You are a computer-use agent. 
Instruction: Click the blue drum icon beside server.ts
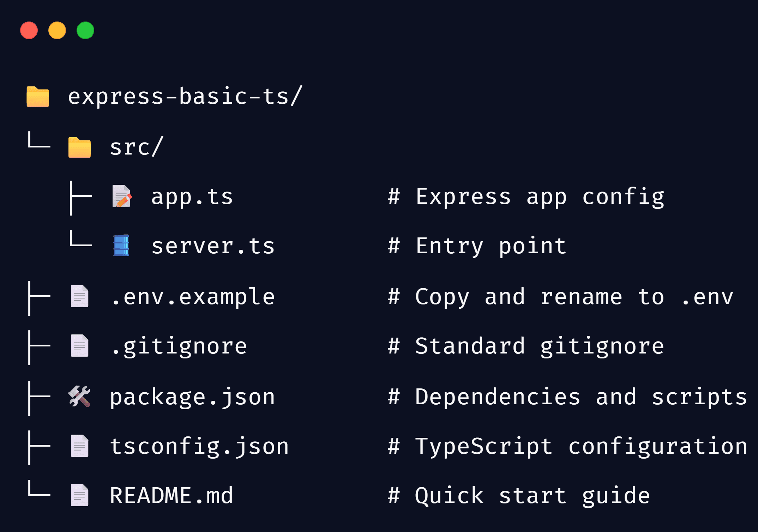tap(122, 246)
